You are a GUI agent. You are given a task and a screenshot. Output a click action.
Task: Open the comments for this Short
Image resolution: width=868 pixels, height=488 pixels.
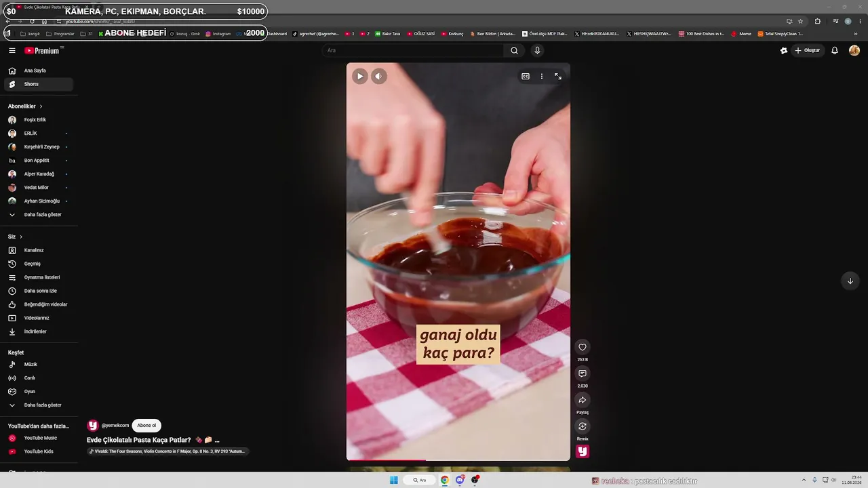pyautogui.click(x=583, y=373)
